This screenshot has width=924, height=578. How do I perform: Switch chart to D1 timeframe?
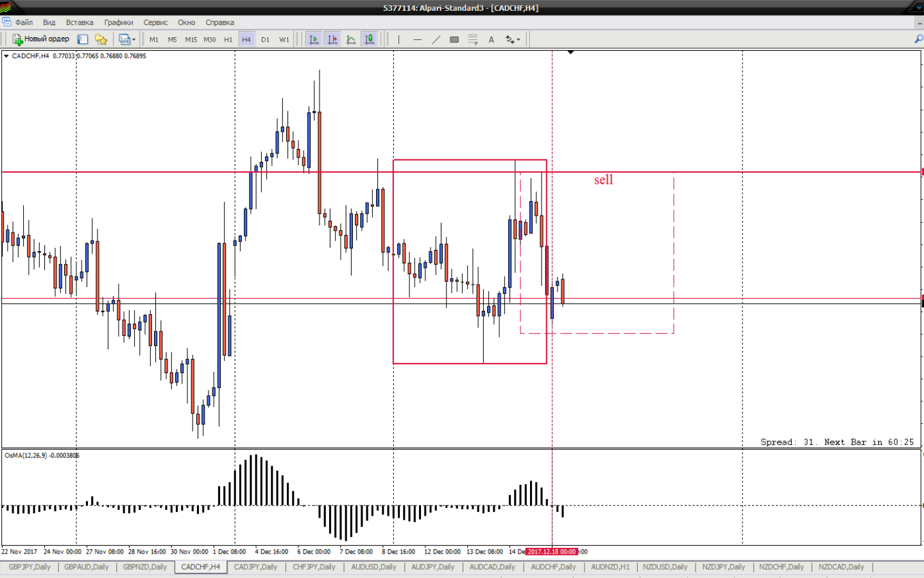[266, 40]
